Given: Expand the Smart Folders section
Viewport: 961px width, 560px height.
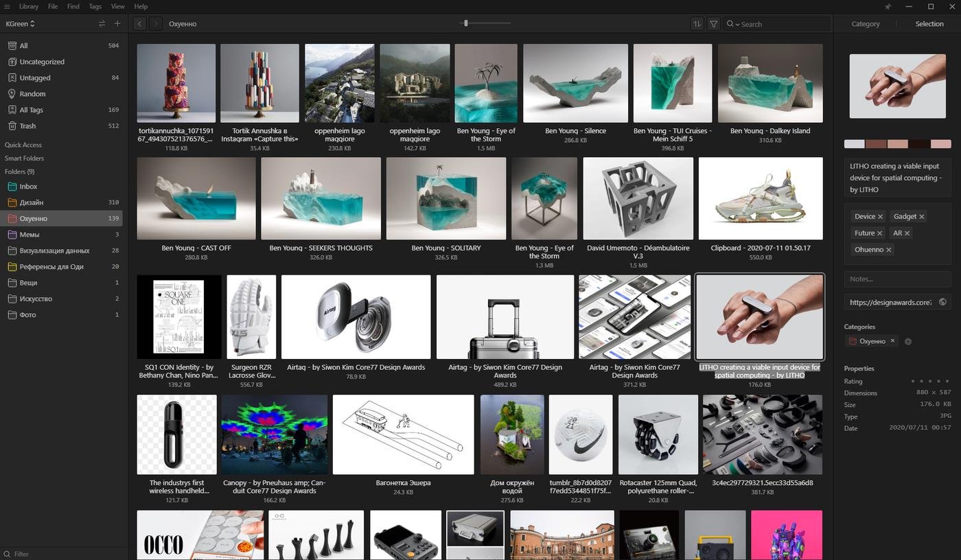Looking at the screenshot, I should [x=24, y=158].
